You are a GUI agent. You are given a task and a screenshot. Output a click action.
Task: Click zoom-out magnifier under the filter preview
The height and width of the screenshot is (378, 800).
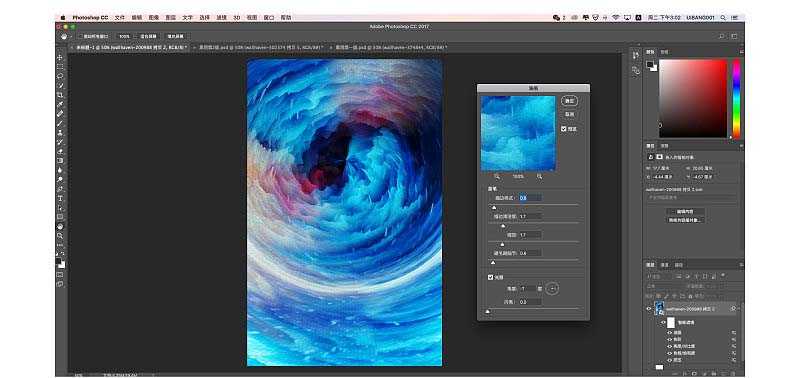pyautogui.click(x=497, y=176)
